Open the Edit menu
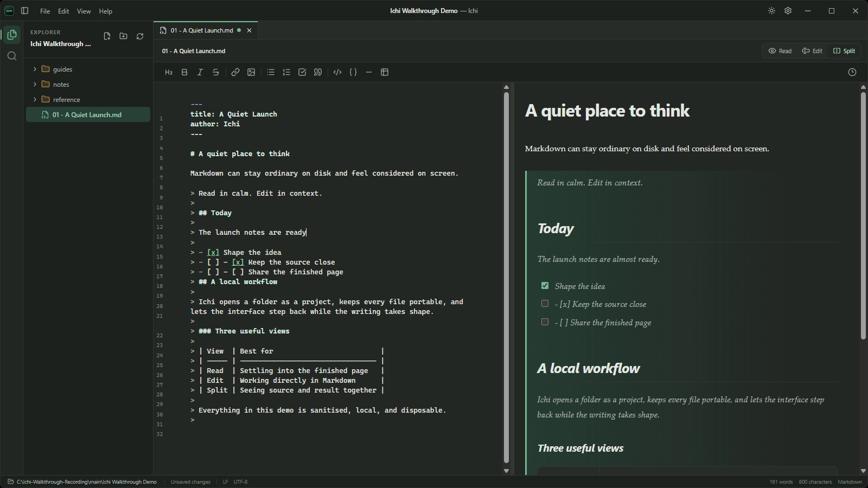The height and width of the screenshot is (488, 868). 63,11
